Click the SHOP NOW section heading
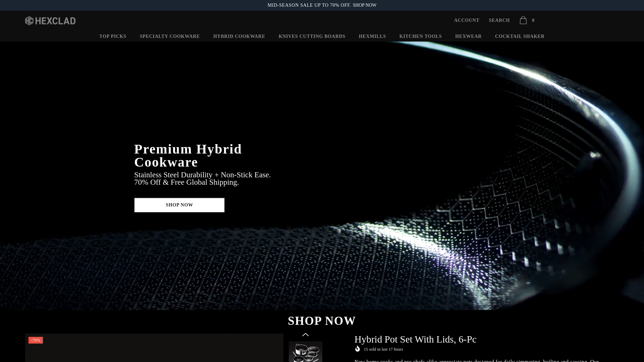 (322, 321)
